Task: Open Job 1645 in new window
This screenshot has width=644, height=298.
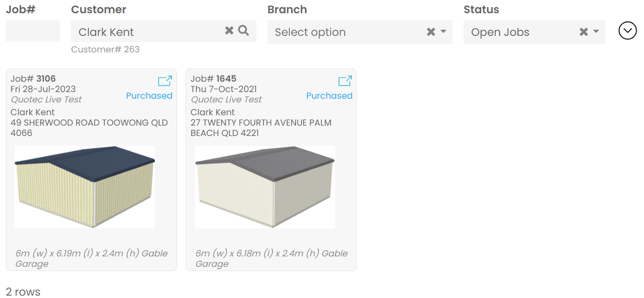Action: (345, 81)
